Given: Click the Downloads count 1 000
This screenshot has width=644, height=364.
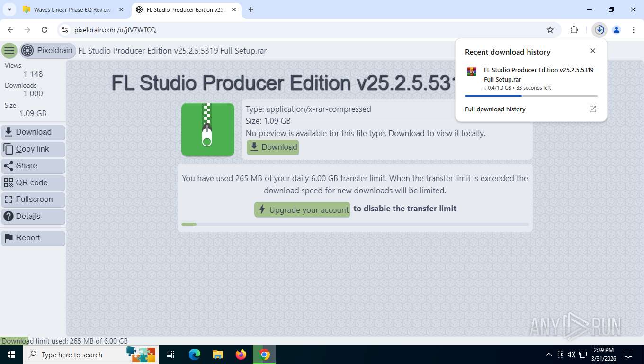Looking at the screenshot, I should (33, 93).
